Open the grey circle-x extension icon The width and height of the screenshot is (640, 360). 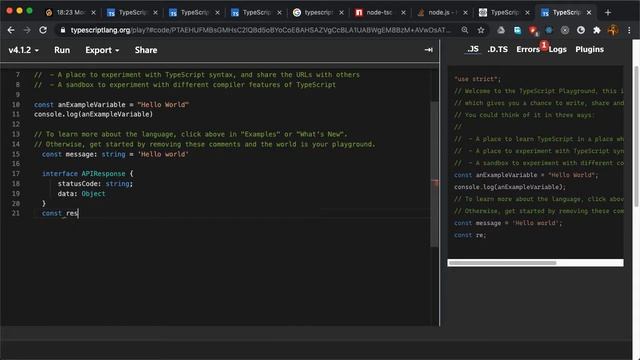point(565,30)
